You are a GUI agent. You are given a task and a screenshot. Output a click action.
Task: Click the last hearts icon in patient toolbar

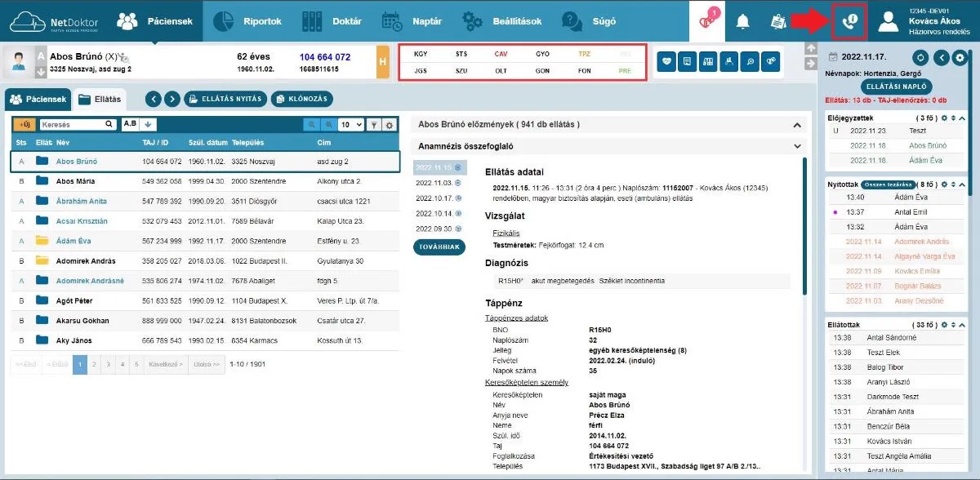(x=769, y=60)
